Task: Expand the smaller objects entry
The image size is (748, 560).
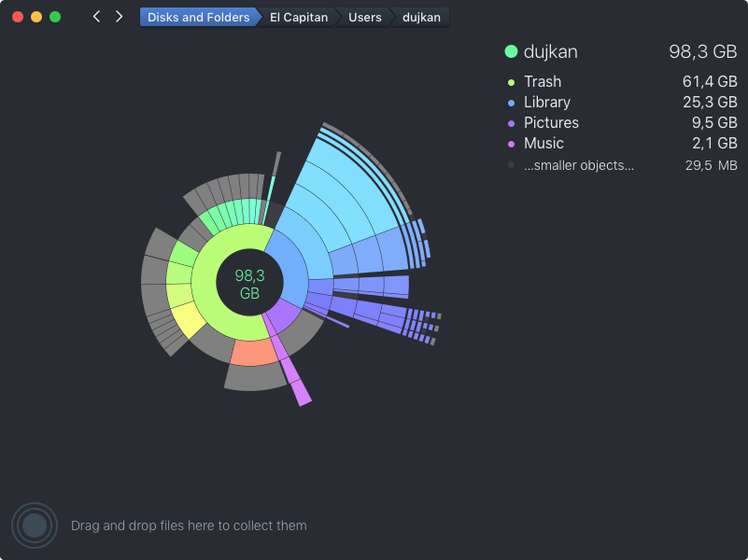Action: coord(578,165)
